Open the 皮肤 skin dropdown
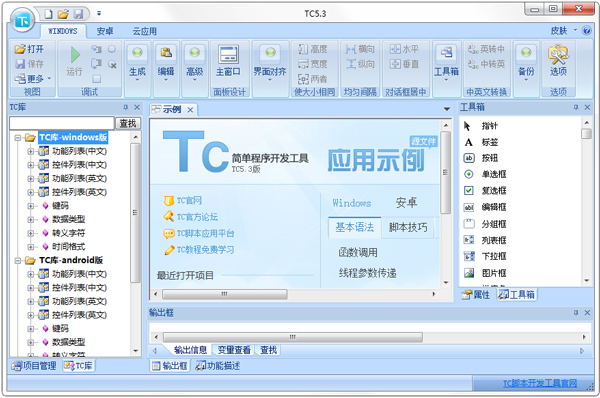 563,31
